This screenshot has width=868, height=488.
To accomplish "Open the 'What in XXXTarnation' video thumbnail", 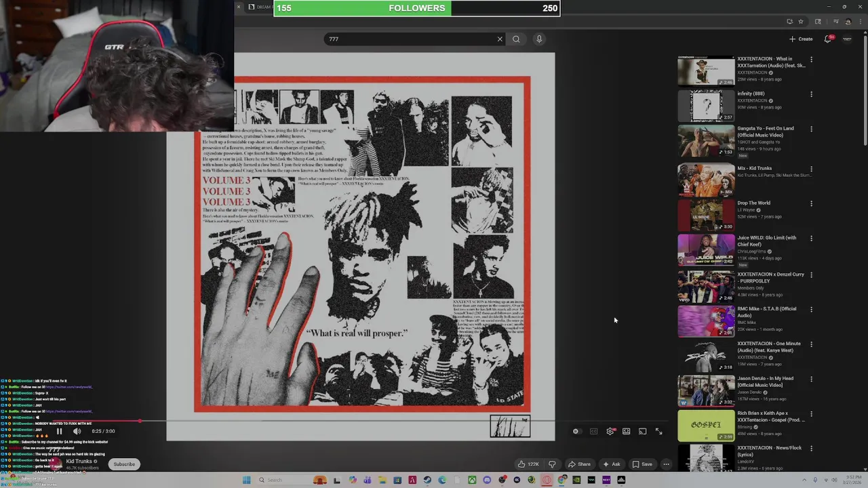I will click(x=706, y=71).
